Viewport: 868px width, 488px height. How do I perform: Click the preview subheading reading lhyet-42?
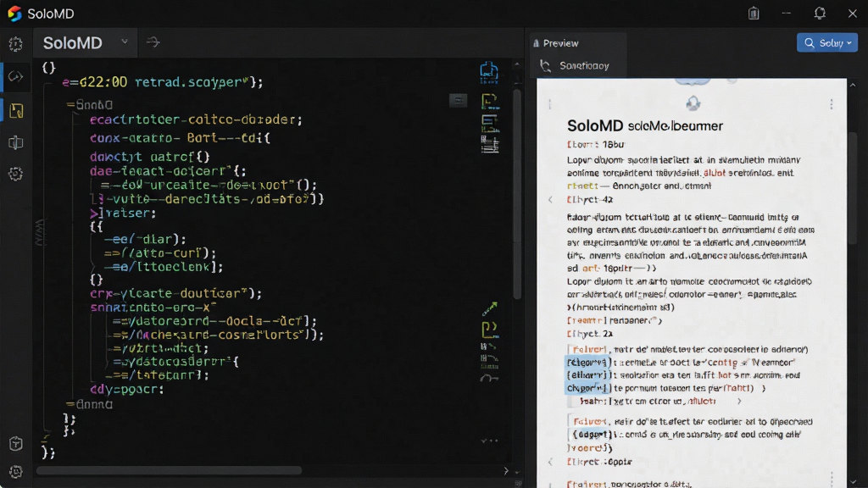pos(590,200)
